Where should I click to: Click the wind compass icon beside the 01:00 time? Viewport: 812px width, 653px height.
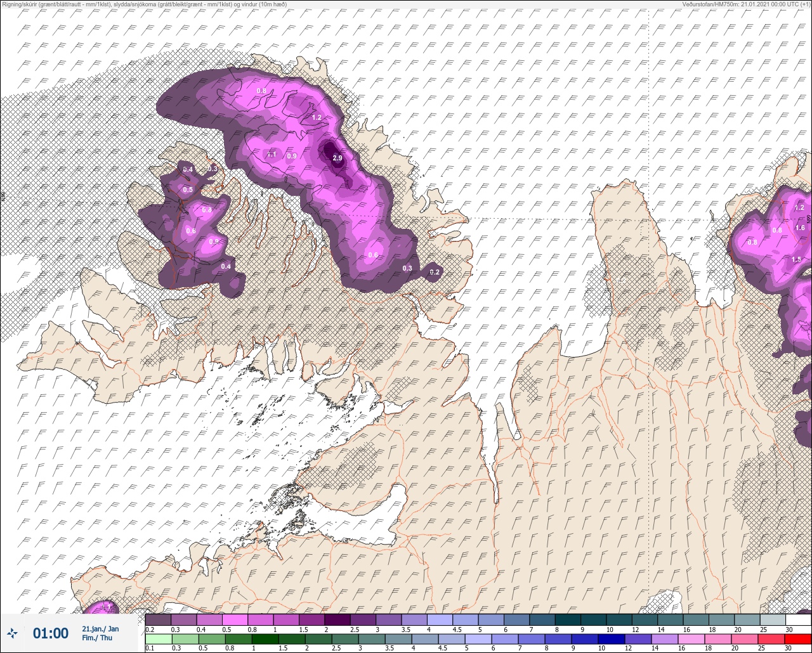click(x=12, y=633)
